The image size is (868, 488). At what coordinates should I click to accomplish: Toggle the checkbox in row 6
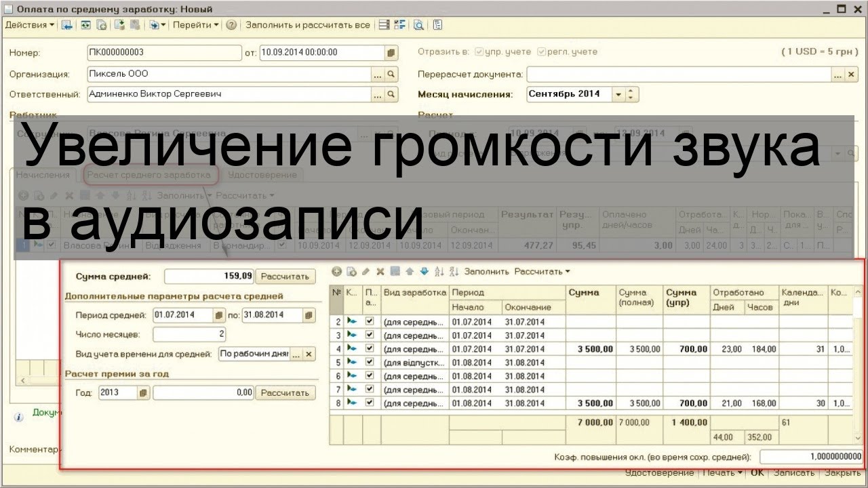point(370,375)
